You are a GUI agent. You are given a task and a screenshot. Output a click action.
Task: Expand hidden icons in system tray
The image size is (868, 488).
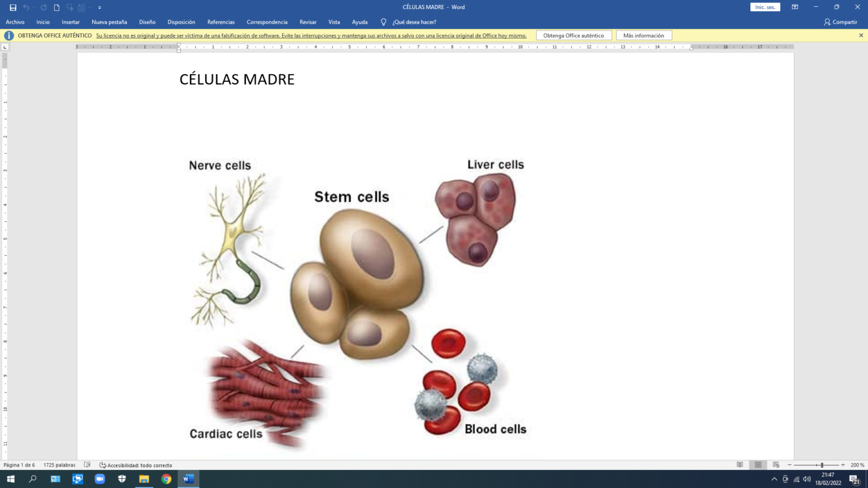click(775, 480)
